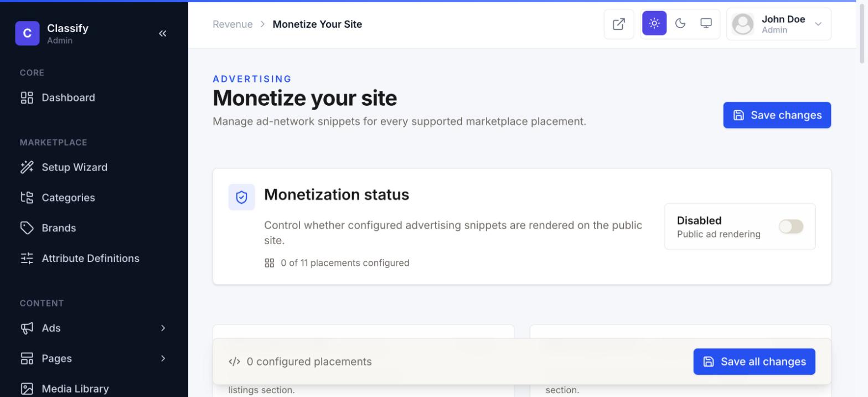The width and height of the screenshot is (868, 397).
Task: Click Monetize Your Site breadcrumb
Action: point(317,24)
